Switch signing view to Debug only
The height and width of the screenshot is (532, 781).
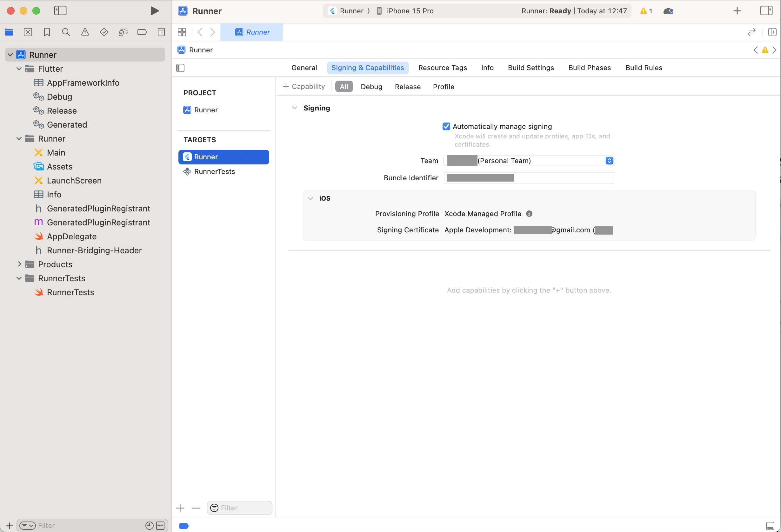[x=371, y=86]
